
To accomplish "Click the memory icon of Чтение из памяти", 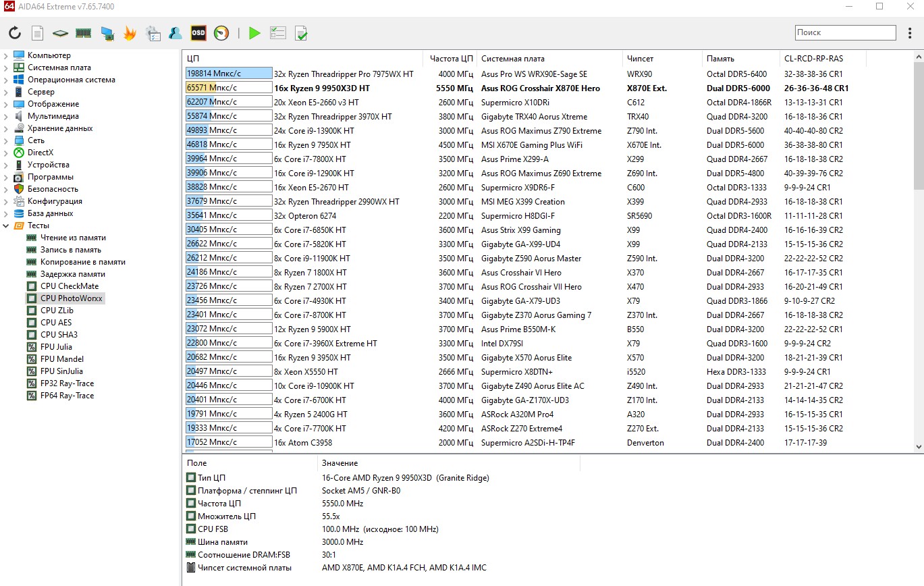I will (x=31, y=238).
